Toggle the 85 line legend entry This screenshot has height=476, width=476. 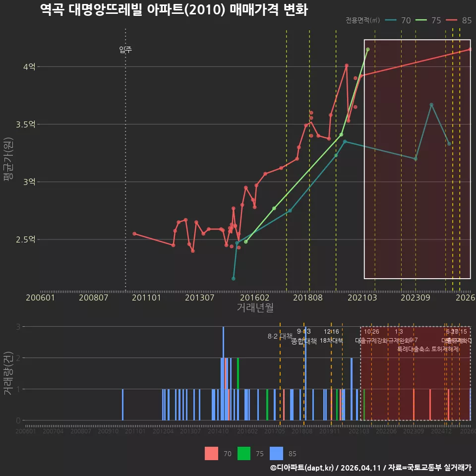click(459, 20)
